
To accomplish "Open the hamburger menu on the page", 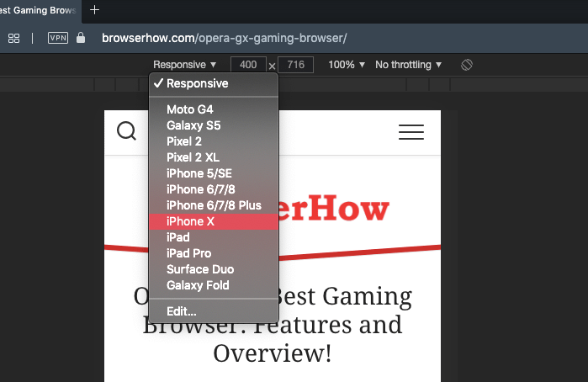I will 411,132.
